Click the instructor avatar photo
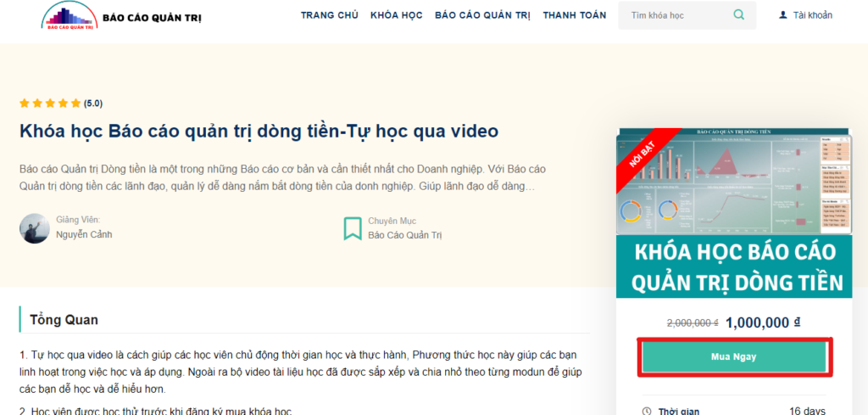This screenshot has height=415, width=868. pos(34,228)
